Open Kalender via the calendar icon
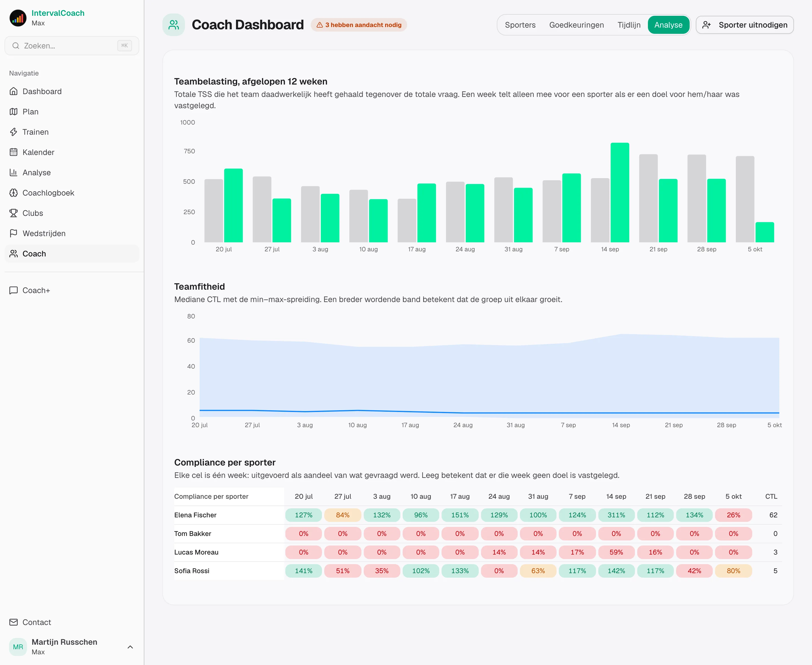Viewport: 812px width, 665px height. pyautogui.click(x=14, y=152)
